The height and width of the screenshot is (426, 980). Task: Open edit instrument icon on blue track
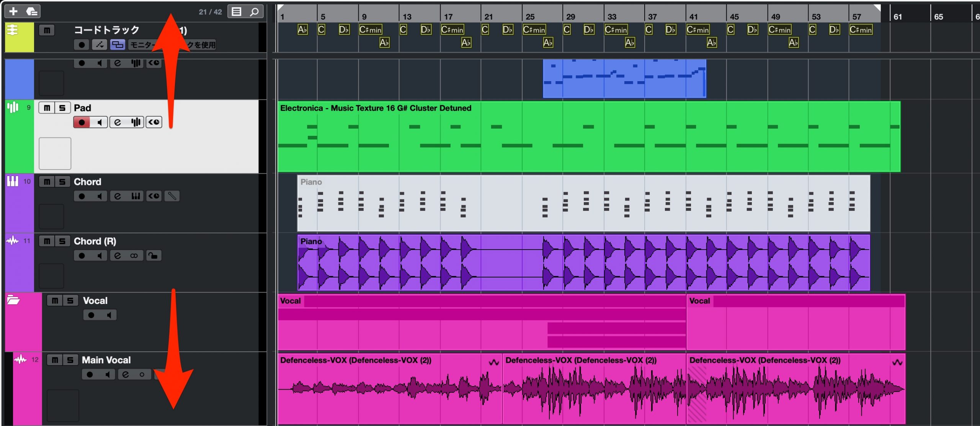(x=136, y=63)
